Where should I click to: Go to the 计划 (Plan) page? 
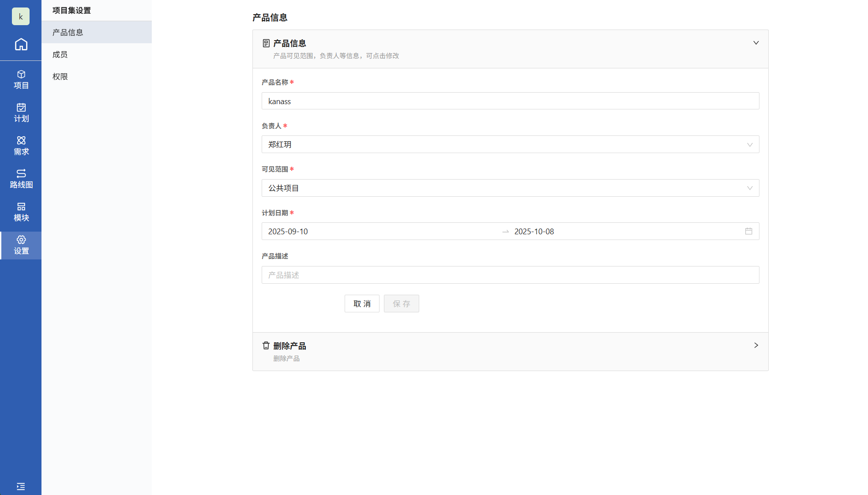point(21,112)
